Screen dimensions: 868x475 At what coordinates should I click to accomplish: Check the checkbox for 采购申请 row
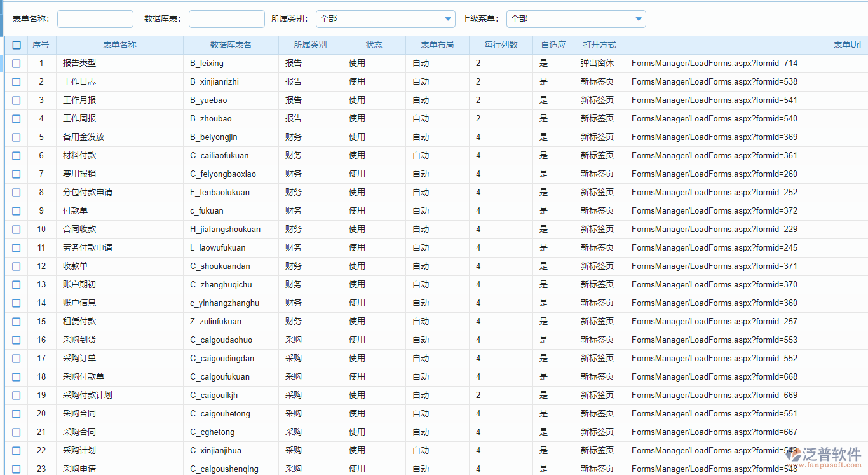(16, 469)
